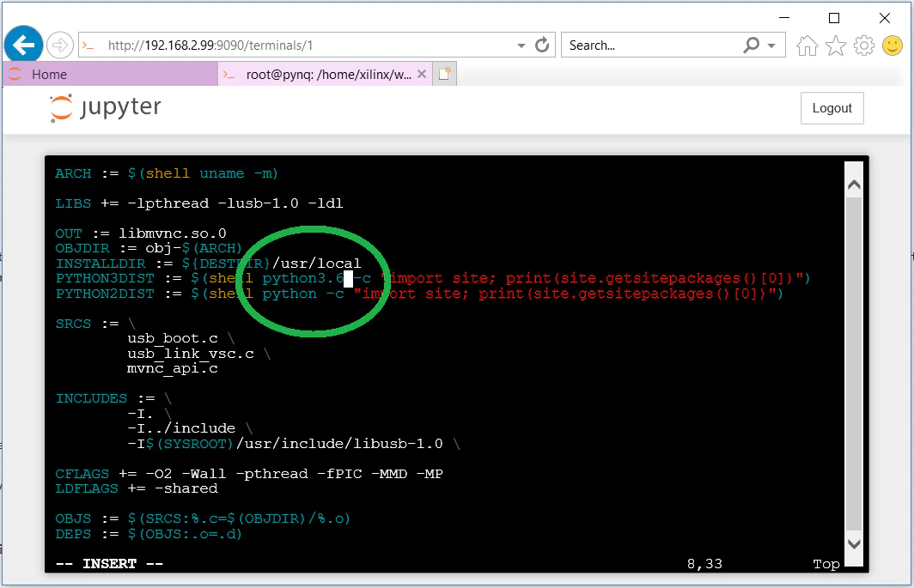Expand the address bar dropdown arrow
The image size is (914, 588).
[521, 45]
